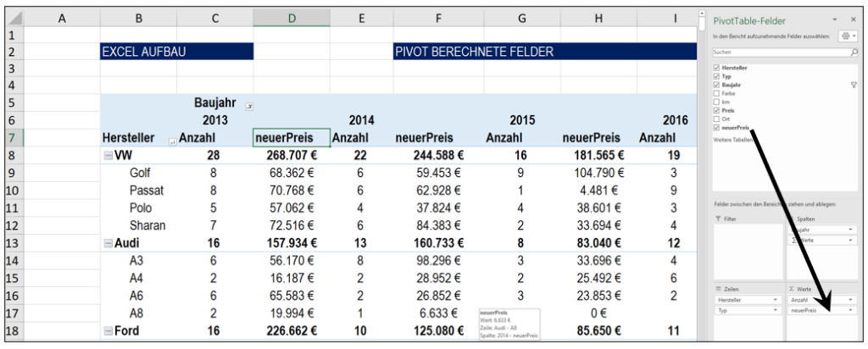This screenshot has width=868, height=349.
Task: Click the 268.707 € cell
Action: (292, 157)
